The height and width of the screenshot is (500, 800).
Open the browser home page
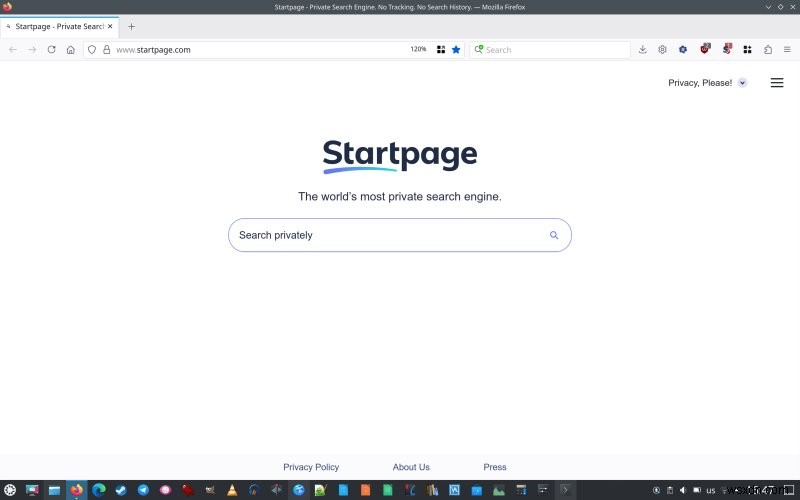pyautogui.click(x=71, y=49)
